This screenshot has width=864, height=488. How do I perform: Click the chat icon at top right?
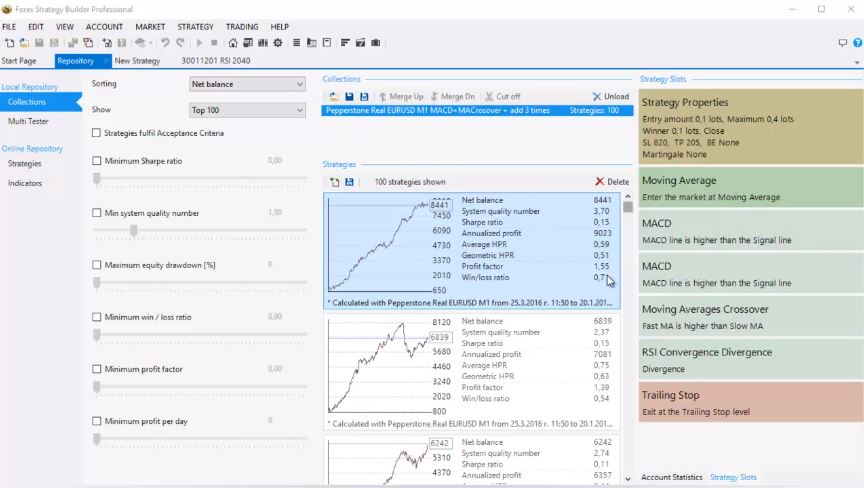click(842, 43)
